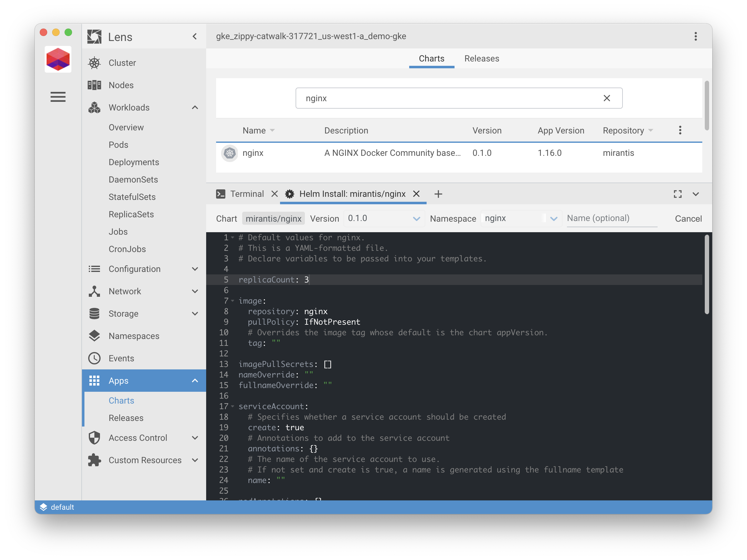Clear the nginx search field
The width and height of the screenshot is (747, 560).
(607, 98)
